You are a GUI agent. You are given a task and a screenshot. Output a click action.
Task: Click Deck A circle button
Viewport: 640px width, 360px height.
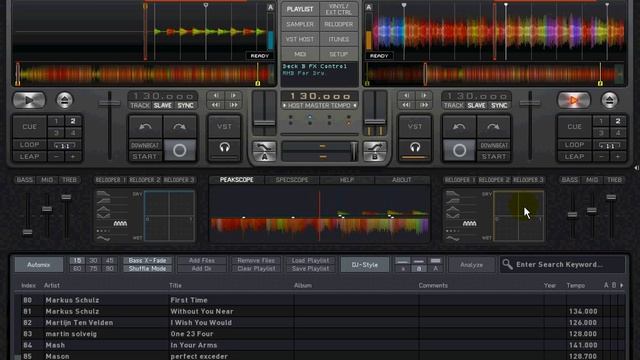point(179,151)
